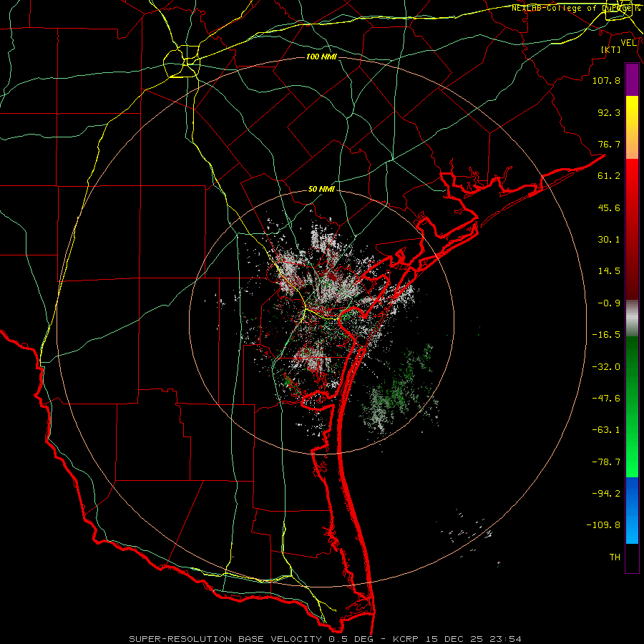Click the TH legend label
Viewport: 644px width, 644px height.
pos(615,557)
